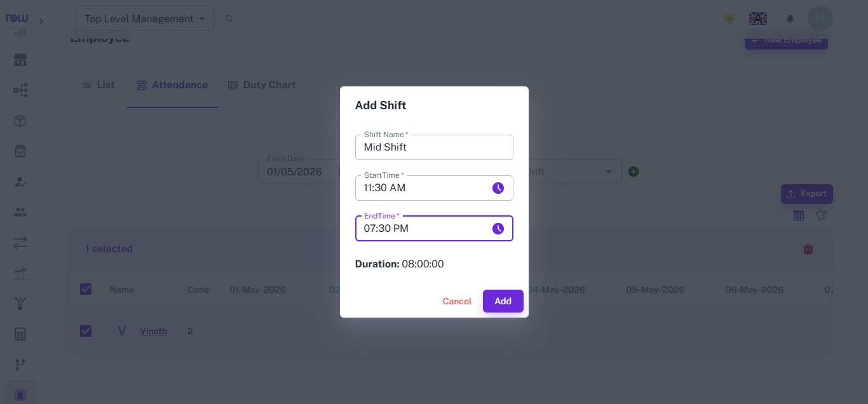
Task: Click into the Shift Name field
Action: [434, 147]
